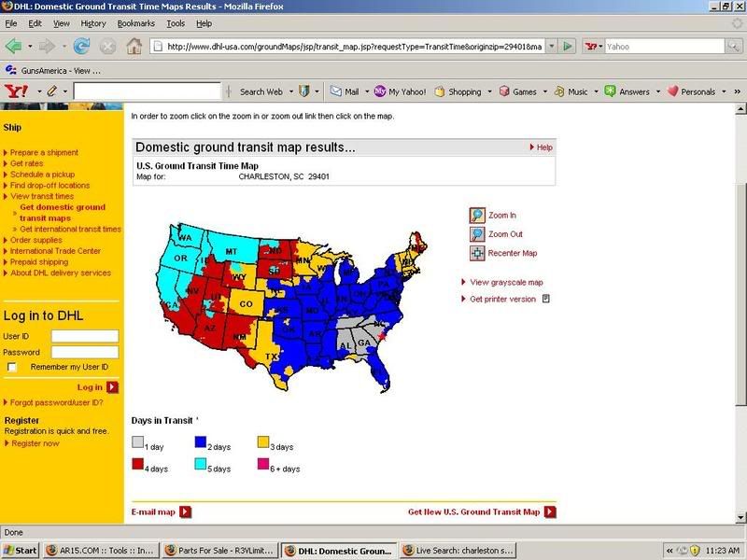Click the red 4 days legend swatch
Screen dimensions: 747x560
pyautogui.click(x=137, y=463)
